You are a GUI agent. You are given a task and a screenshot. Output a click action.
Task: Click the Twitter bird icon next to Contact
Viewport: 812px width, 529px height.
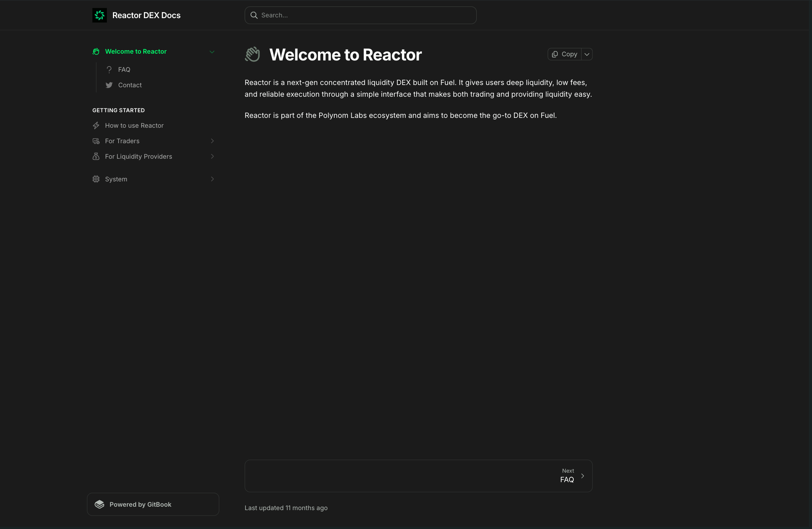click(109, 85)
